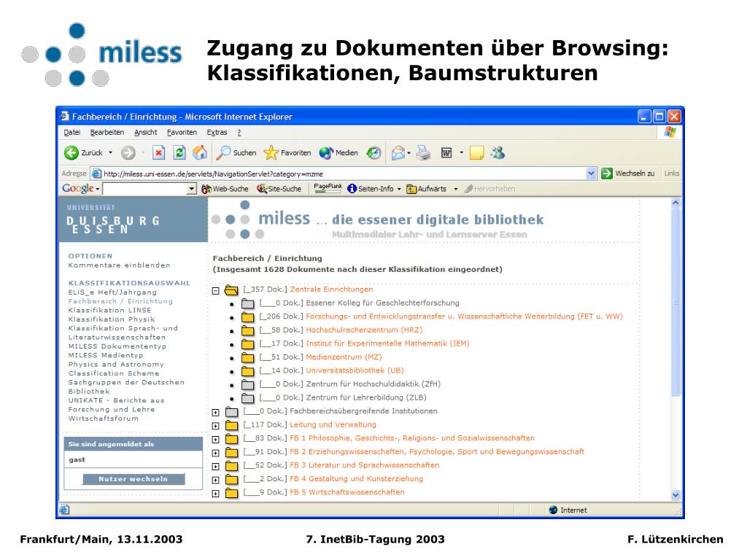Open the Zurück history dropdown arrow
747x560 pixels.
pos(111,153)
